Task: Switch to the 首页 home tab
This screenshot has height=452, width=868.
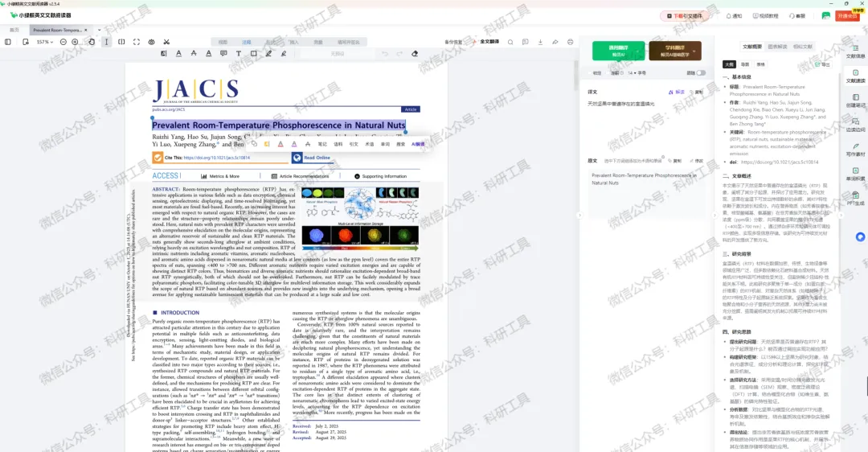Action: tap(14, 30)
